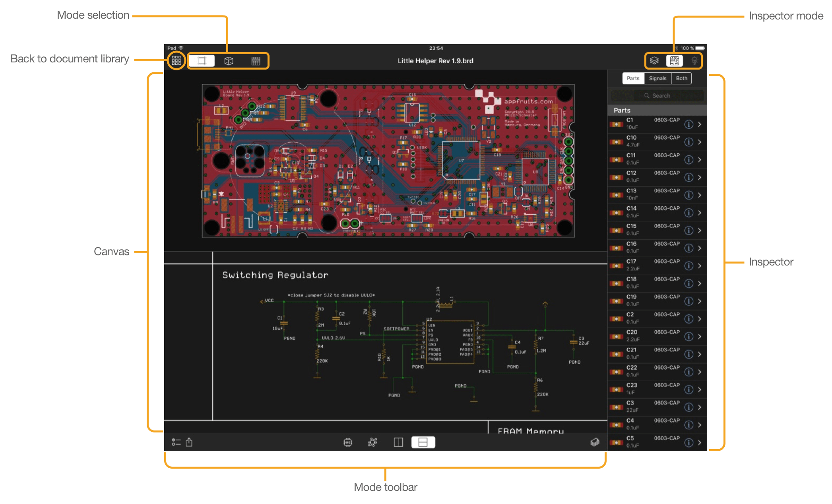Screen dimensions: 832x504
Task: Tap the signal network icon in the toolbar
Action: click(x=372, y=442)
